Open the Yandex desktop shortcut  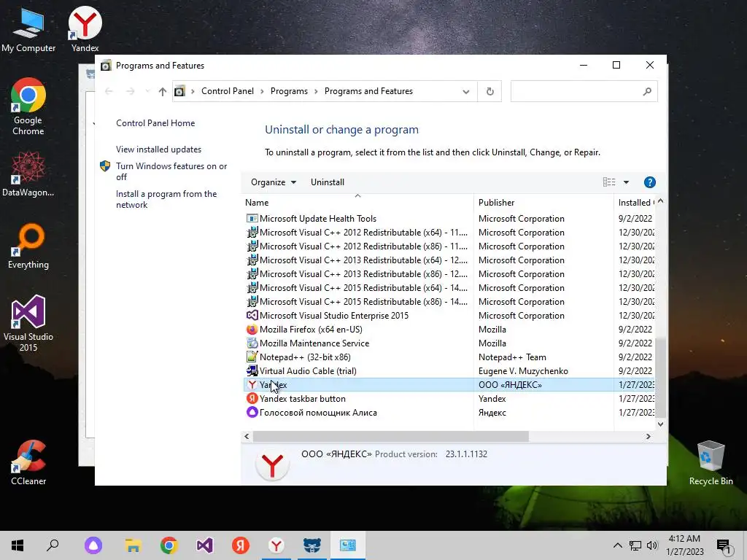[85, 30]
